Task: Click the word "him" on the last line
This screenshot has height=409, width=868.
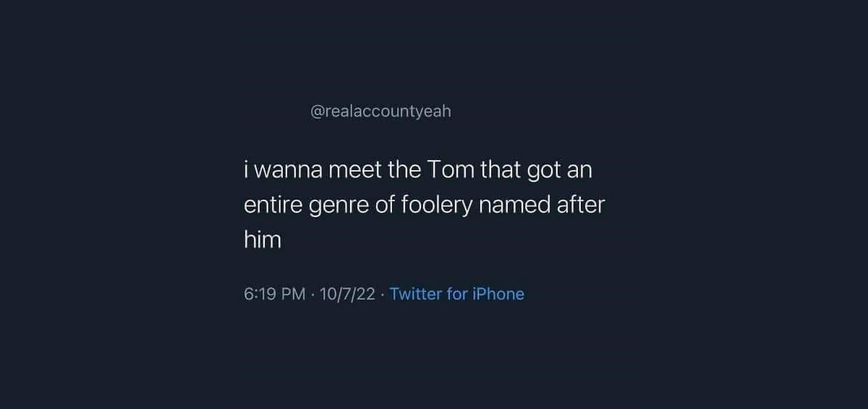Action: [262, 240]
